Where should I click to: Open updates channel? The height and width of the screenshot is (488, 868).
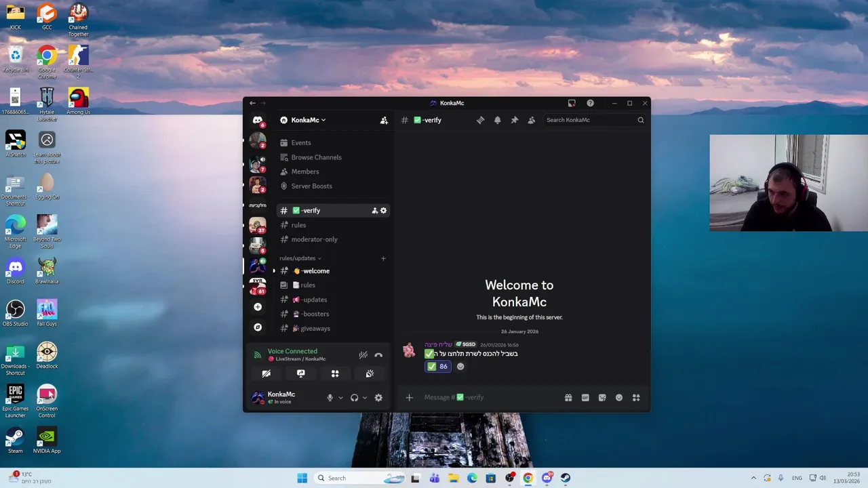coord(332,300)
